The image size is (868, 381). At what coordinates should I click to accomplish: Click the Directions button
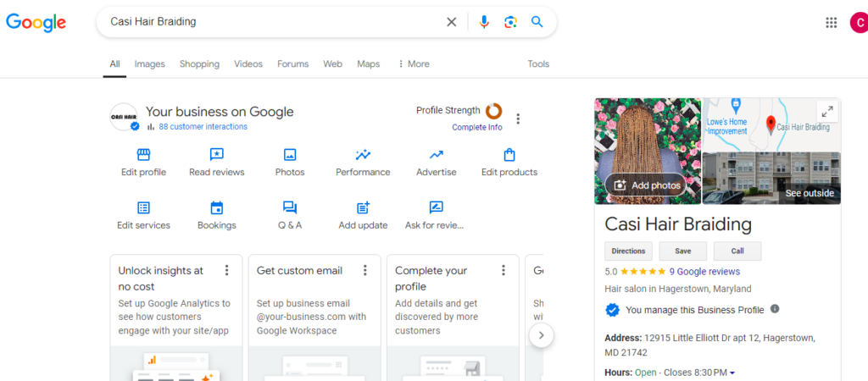(x=628, y=251)
